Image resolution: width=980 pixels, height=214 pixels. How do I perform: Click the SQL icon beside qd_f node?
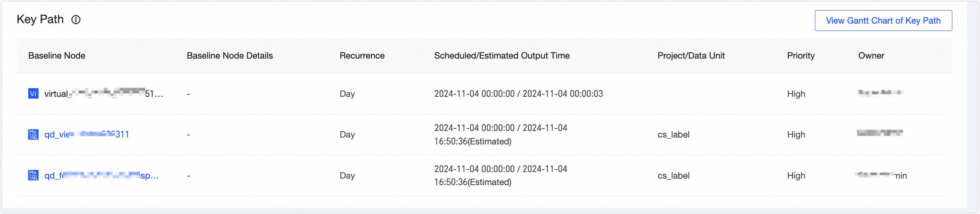33,175
